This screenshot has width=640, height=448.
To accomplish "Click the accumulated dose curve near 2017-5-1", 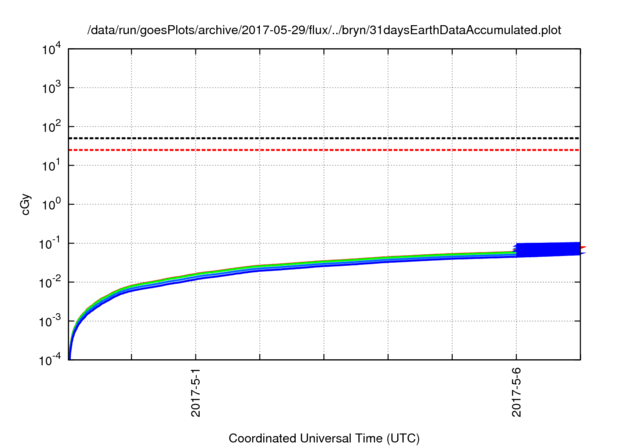I will [196, 276].
